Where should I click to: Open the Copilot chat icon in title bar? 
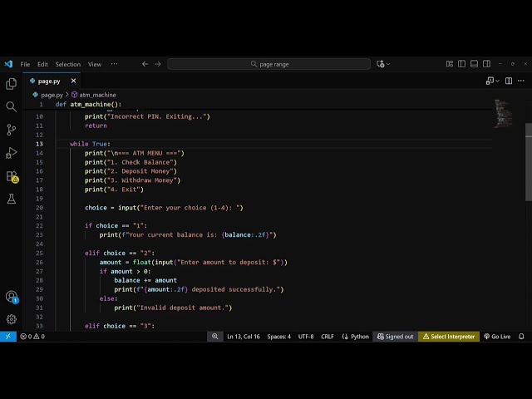[x=381, y=64]
